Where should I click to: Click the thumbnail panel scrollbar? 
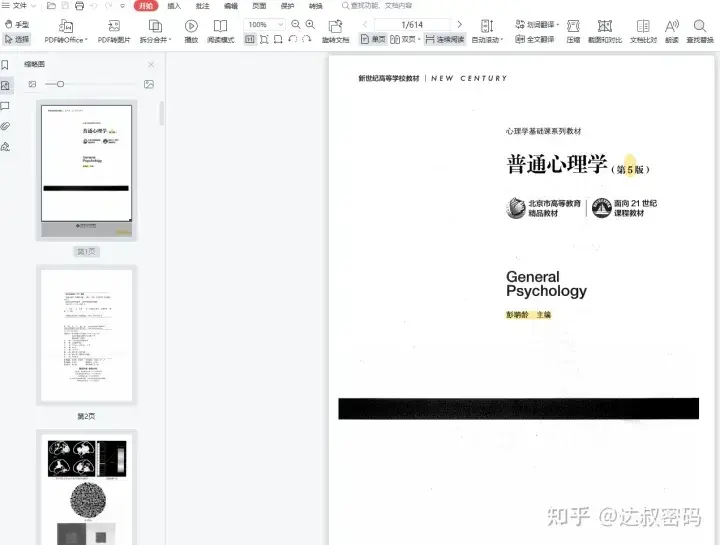coord(162,113)
